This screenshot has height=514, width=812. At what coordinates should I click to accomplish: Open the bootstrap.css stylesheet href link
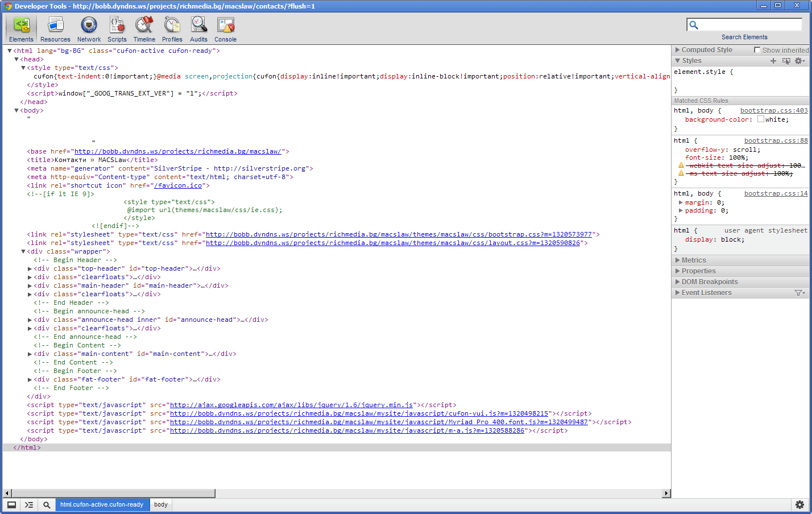(x=399, y=234)
